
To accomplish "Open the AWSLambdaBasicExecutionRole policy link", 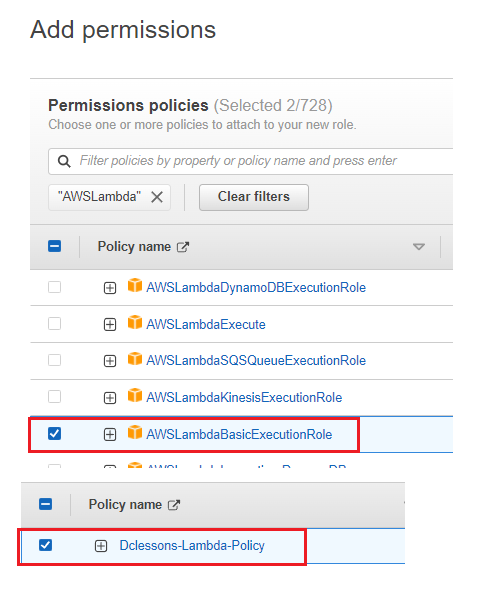I will [239, 434].
